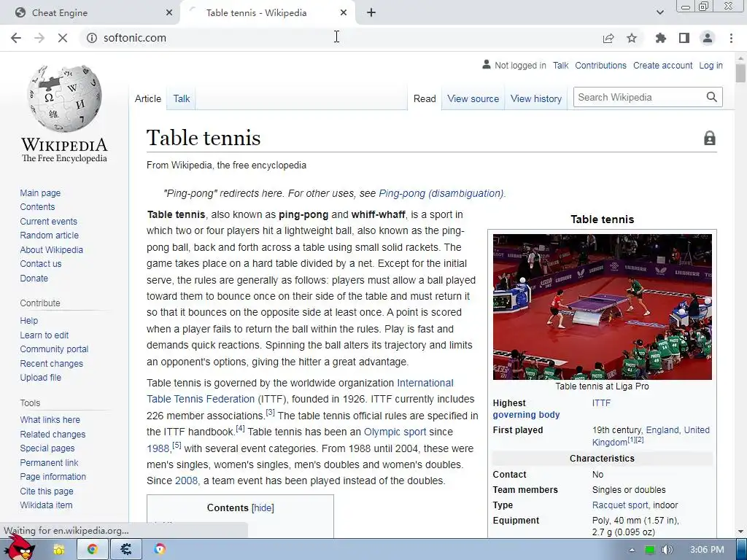Open a new tab with plus button
This screenshot has width=747, height=560.
(371, 13)
